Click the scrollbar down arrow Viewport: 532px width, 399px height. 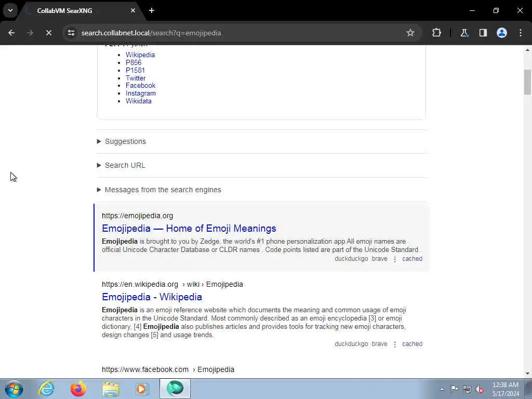tap(528, 374)
